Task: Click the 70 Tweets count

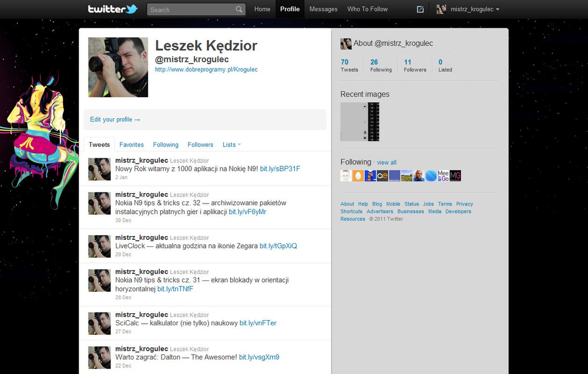Action: pos(349,65)
